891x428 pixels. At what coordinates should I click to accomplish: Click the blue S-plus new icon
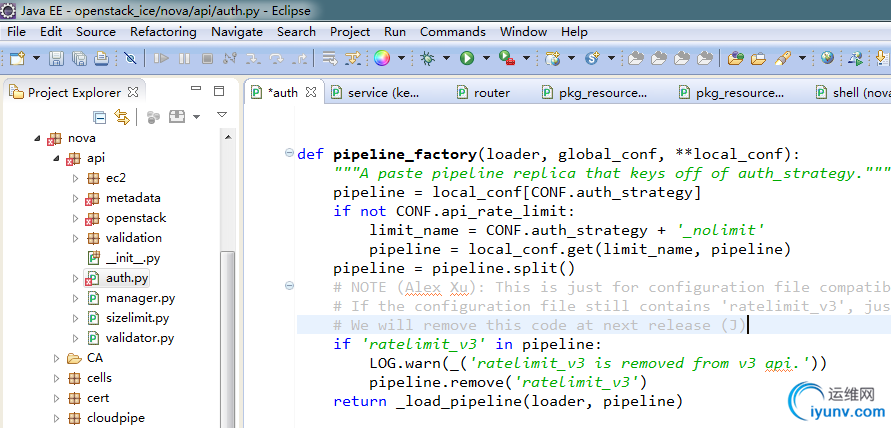click(x=593, y=58)
